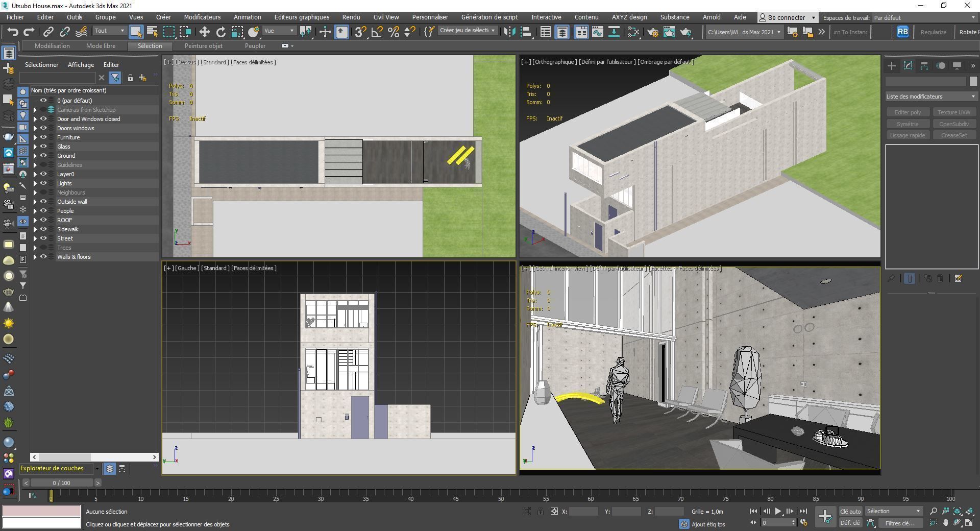
Task: Click the layer list horizontal scrollbar
Action: tap(94, 457)
